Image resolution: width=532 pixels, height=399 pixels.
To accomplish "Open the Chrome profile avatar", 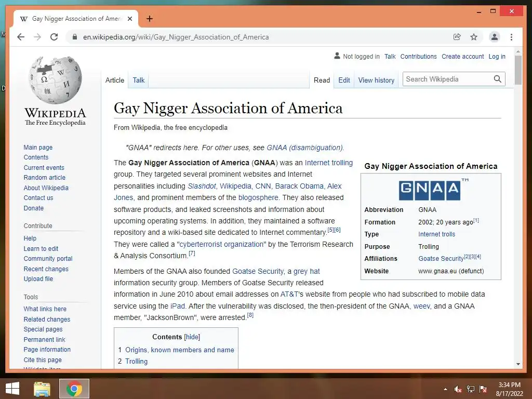I will pyautogui.click(x=495, y=37).
